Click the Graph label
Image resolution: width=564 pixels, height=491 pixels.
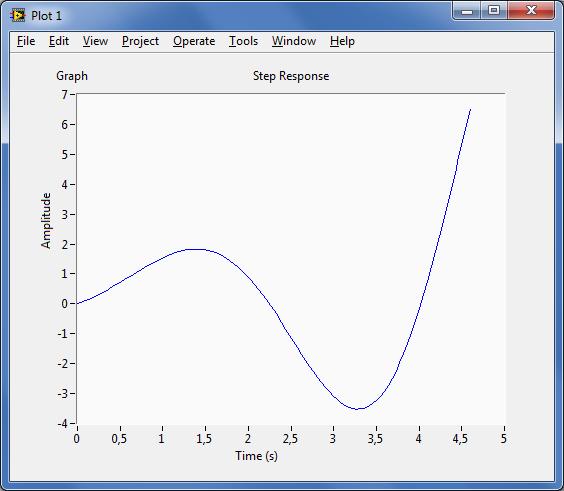point(72,76)
